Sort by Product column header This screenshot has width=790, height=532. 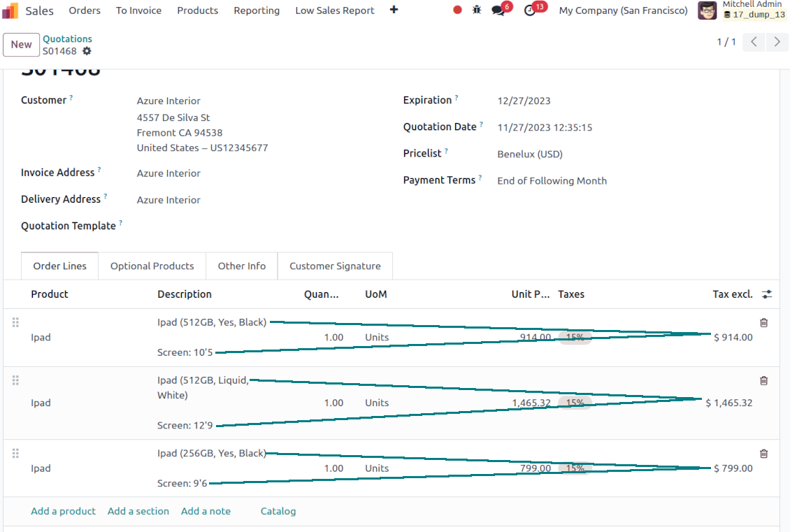point(50,294)
